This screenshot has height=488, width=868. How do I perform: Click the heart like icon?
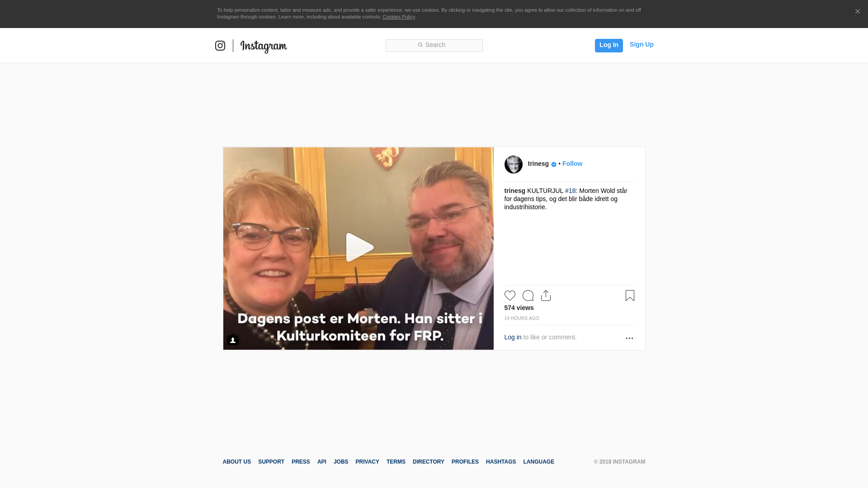[510, 296]
